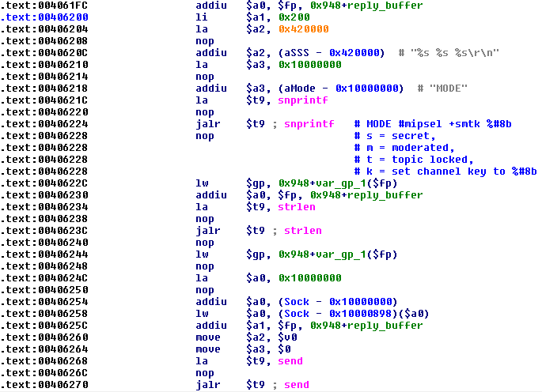Select address .text:00406204
The width and height of the screenshot is (542, 392).
pos(44,29)
